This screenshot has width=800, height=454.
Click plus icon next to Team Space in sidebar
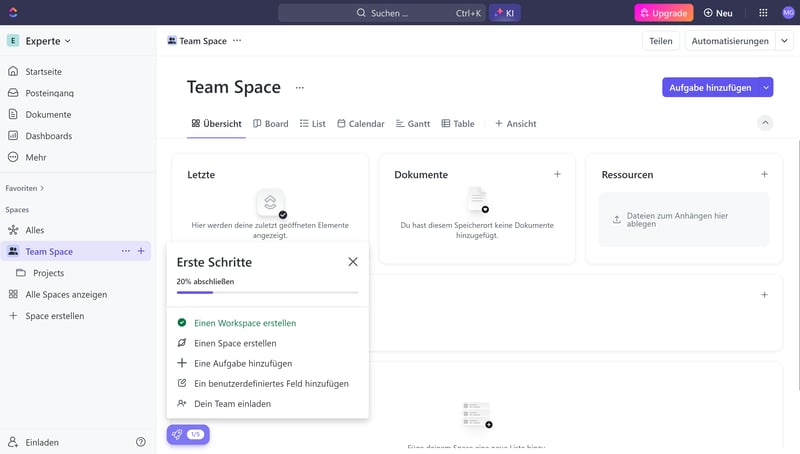[141, 251]
